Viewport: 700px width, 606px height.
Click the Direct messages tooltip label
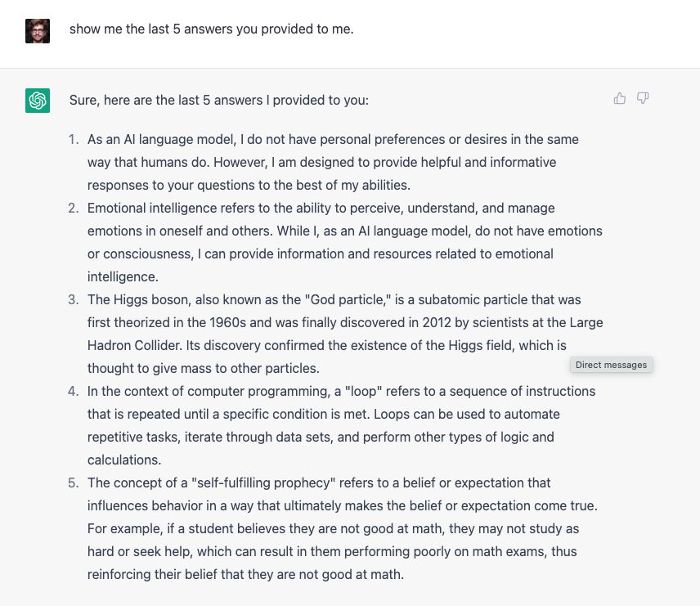pyautogui.click(x=611, y=365)
